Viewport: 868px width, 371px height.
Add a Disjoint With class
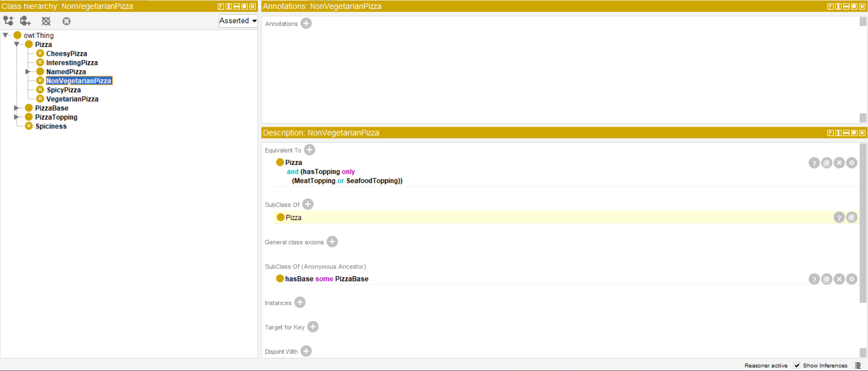point(306,351)
